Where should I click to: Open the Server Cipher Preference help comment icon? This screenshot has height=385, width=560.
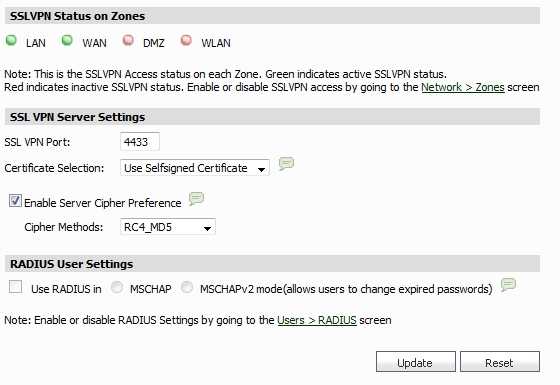tap(196, 199)
